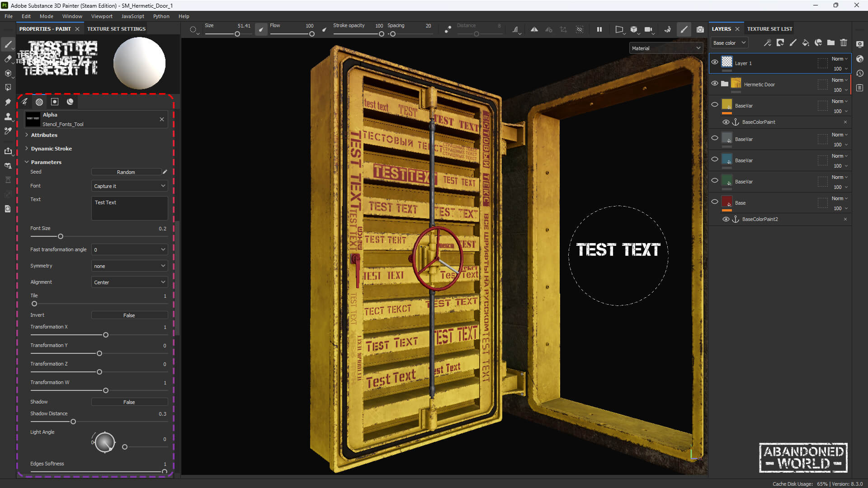Switch to Texture Set Settings tab
Screen dimensions: 868x488
[x=116, y=29]
